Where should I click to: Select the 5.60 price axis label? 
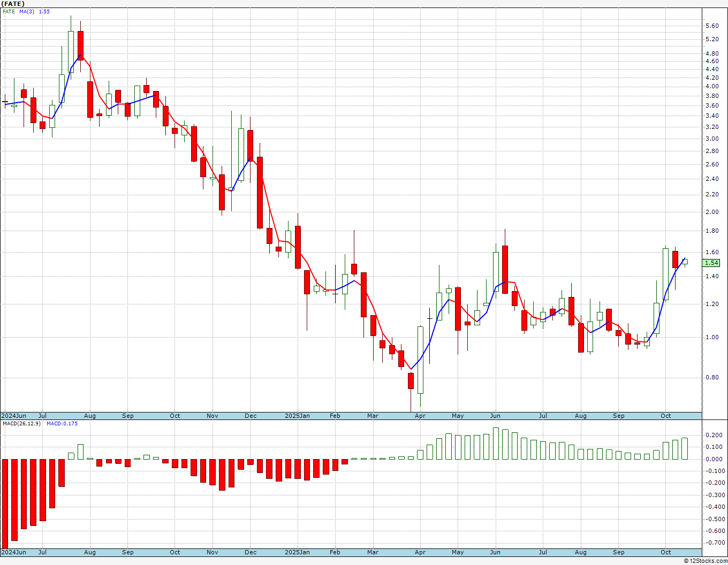712,26
